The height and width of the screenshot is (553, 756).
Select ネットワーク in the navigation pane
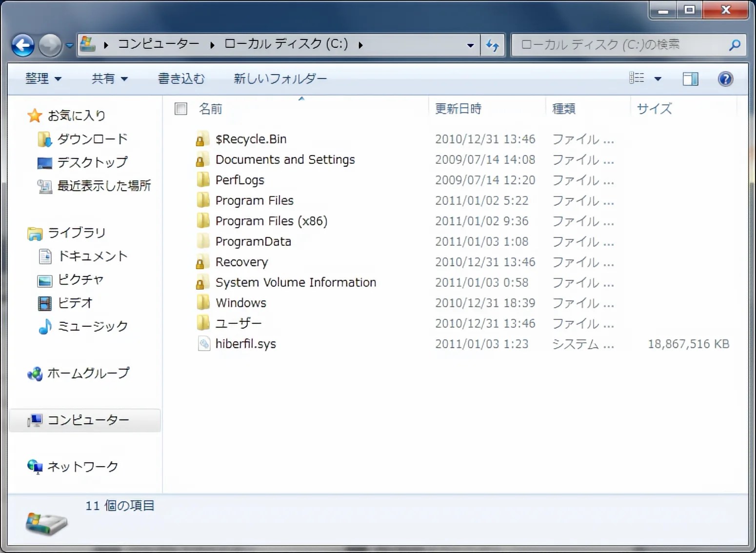(x=82, y=467)
